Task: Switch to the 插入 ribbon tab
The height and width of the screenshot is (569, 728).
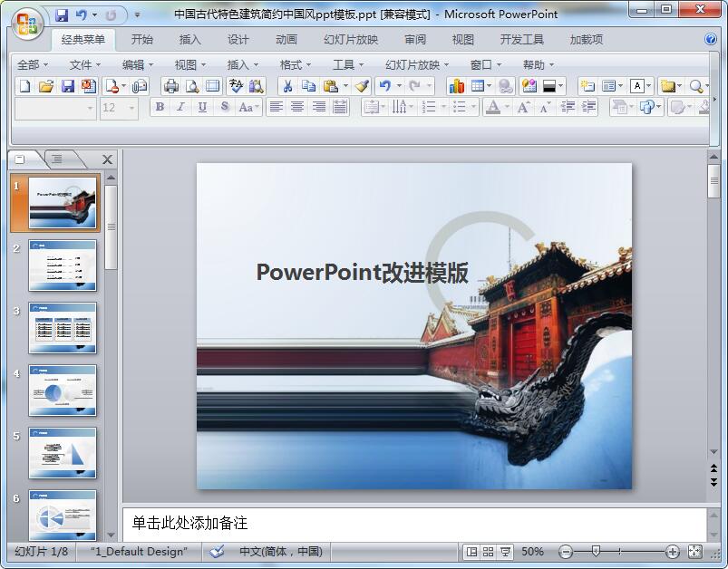Action: pyautogui.click(x=189, y=40)
